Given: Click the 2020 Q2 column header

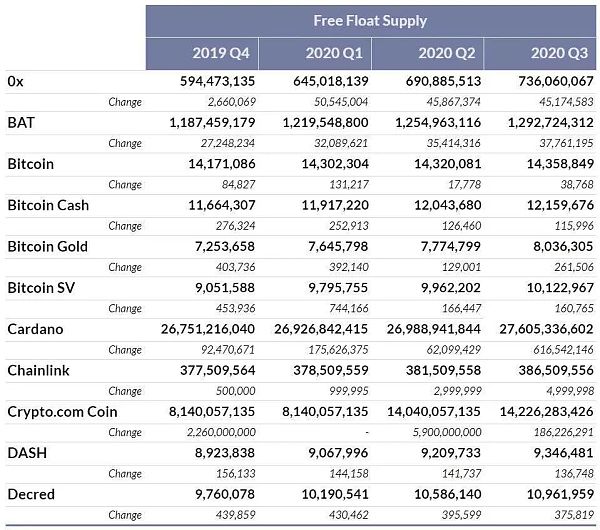Looking at the screenshot, I should click(x=448, y=53).
